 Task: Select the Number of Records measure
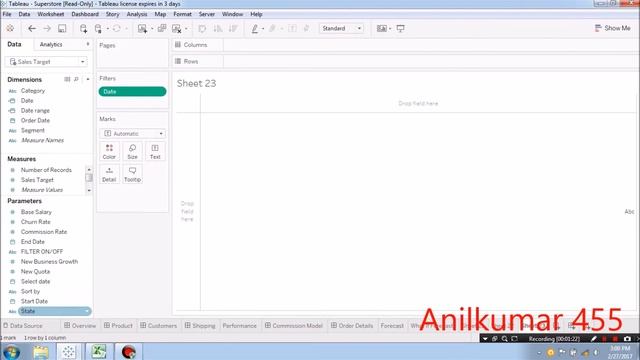[x=46, y=170]
